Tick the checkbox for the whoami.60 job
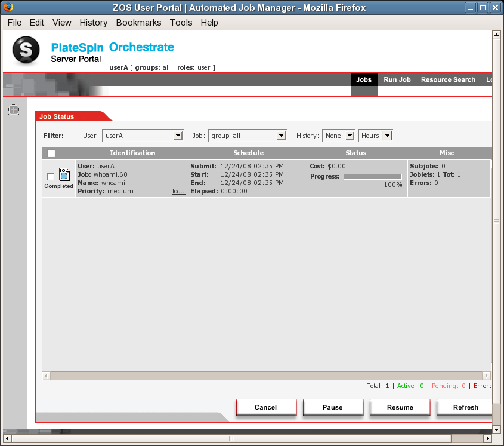 pos(50,176)
